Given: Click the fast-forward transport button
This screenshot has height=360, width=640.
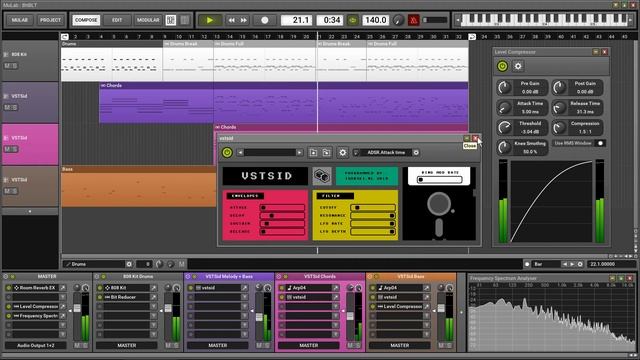Looking at the screenshot, I should click(x=244, y=20).
